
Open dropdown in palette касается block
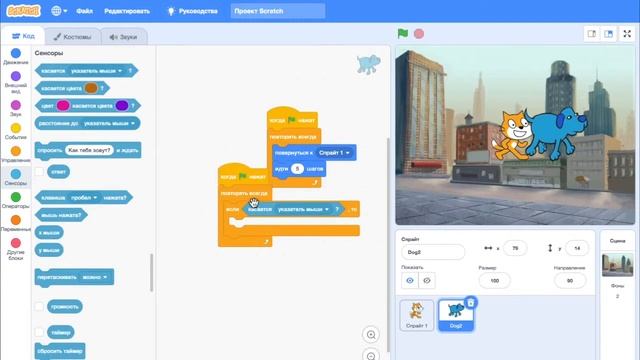[x=97, y=71]
